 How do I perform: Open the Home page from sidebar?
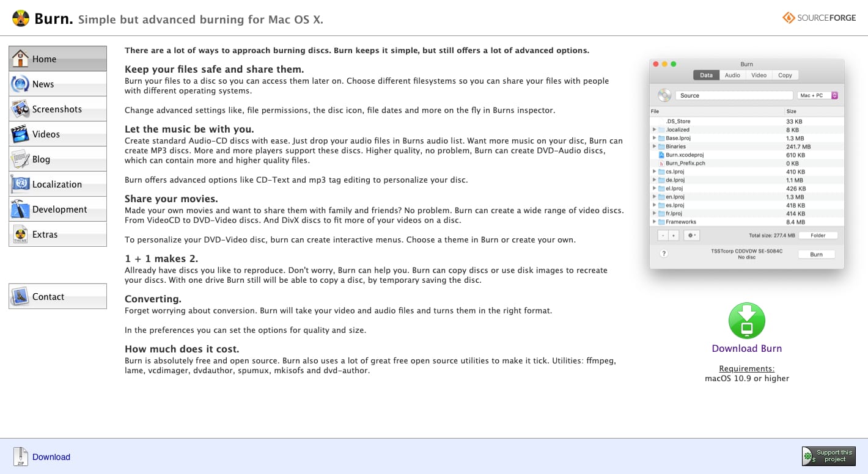click(57, 59)
